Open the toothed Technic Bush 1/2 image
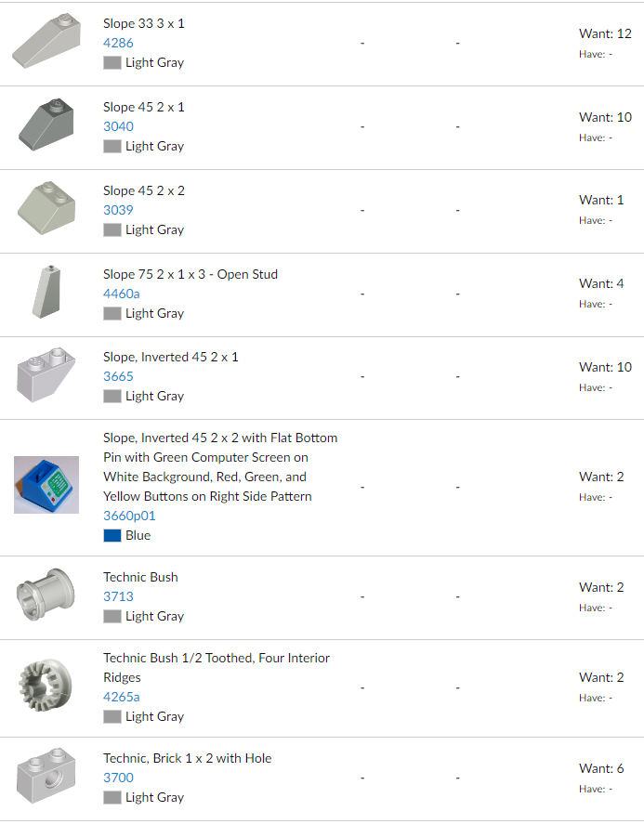This screenshot has width=644, height=824. 46,687
